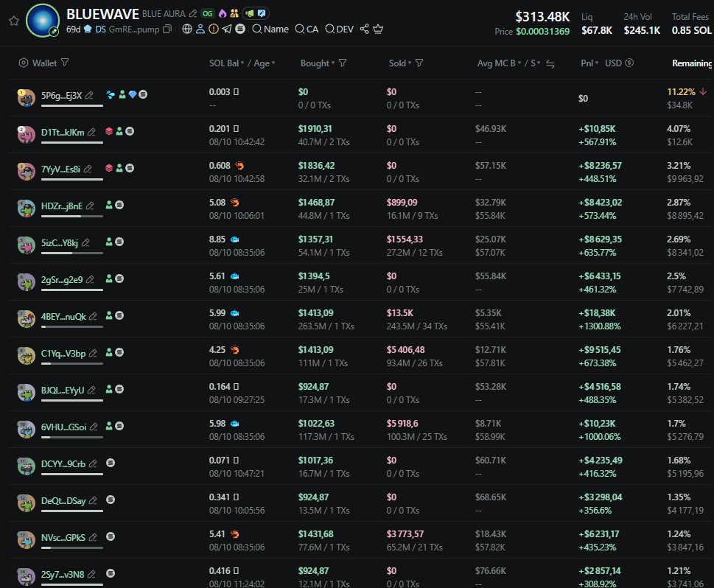
Task: Rename wallet DeQt...DSay with pencil icon
Action: pyautogui.click(x=93, y=500)
